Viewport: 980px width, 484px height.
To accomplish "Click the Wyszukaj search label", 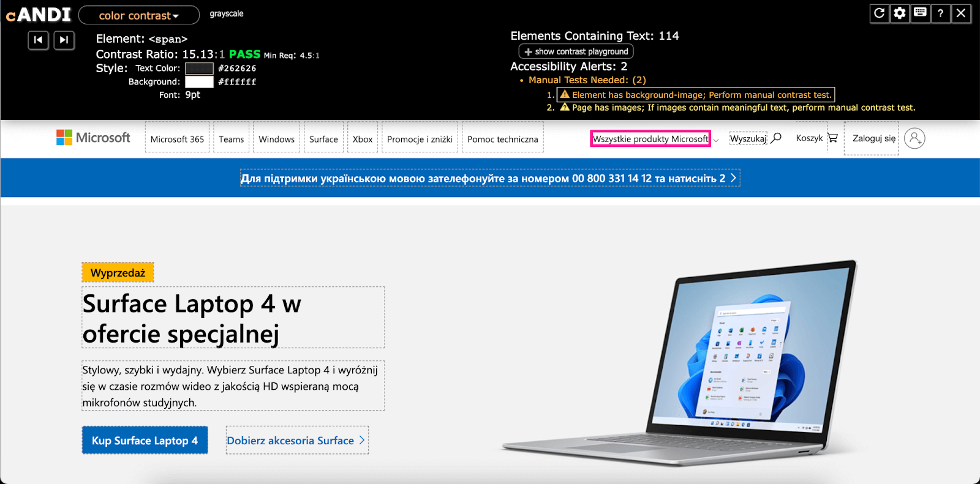I will pos(748,139).
